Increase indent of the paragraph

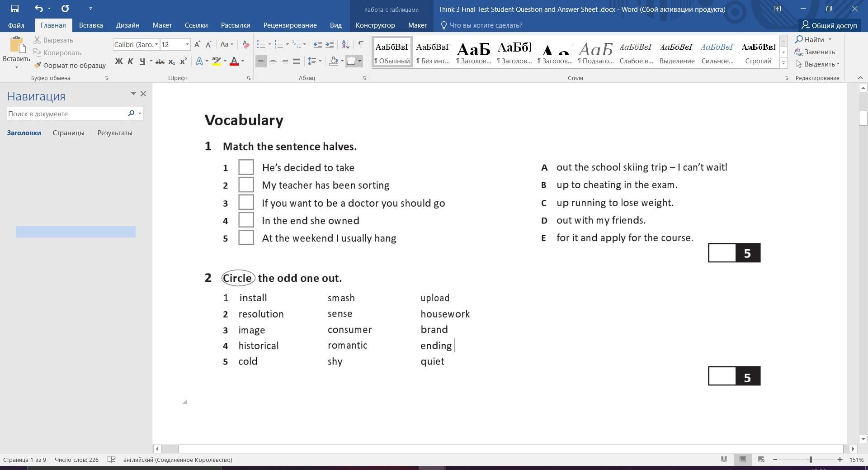330,44
